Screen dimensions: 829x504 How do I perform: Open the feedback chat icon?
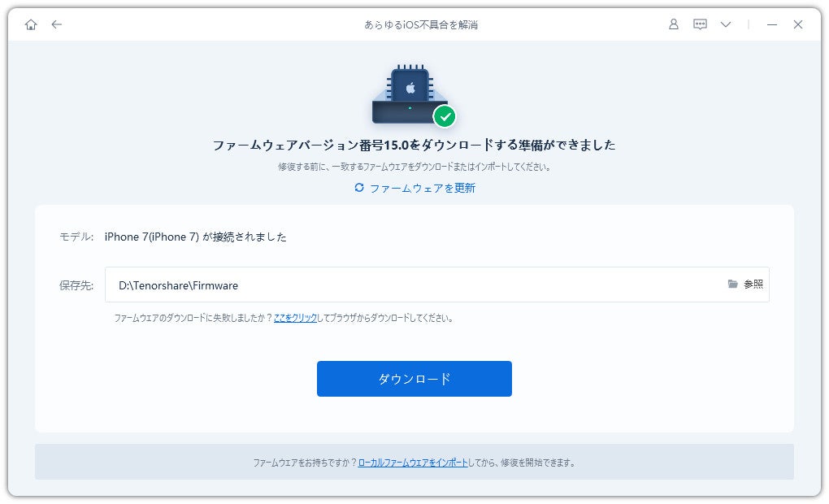click(700, 24)
